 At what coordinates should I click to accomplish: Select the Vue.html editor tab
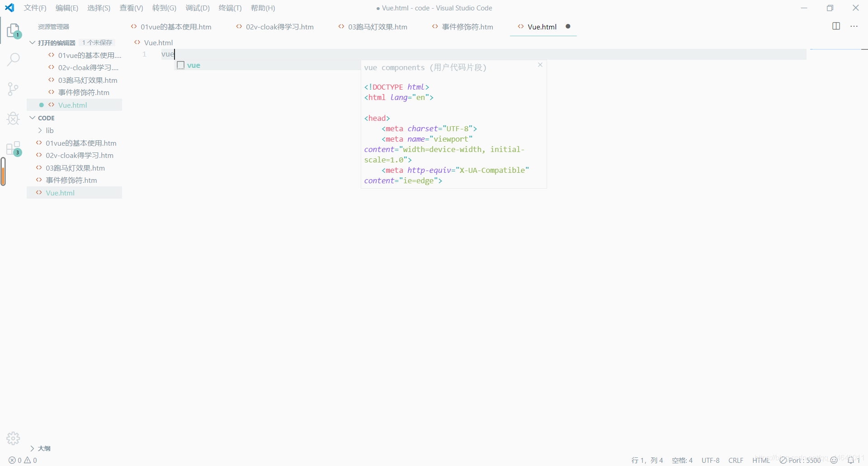point(542,27)
